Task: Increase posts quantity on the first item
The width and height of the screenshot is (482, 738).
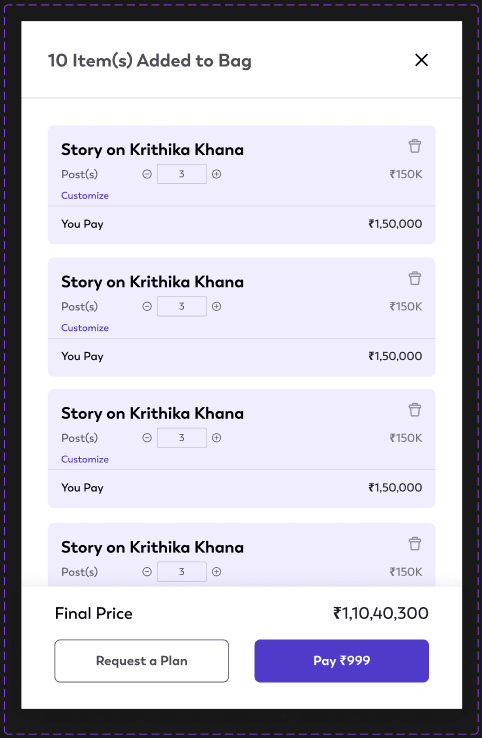Action: coord(217,174)
